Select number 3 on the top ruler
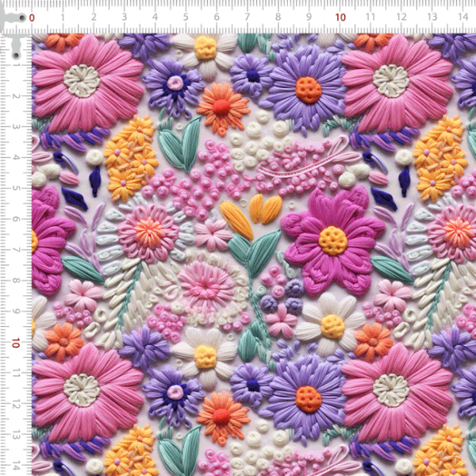The width and height of the screenshot is (476, 476). (x=125, y=17)
